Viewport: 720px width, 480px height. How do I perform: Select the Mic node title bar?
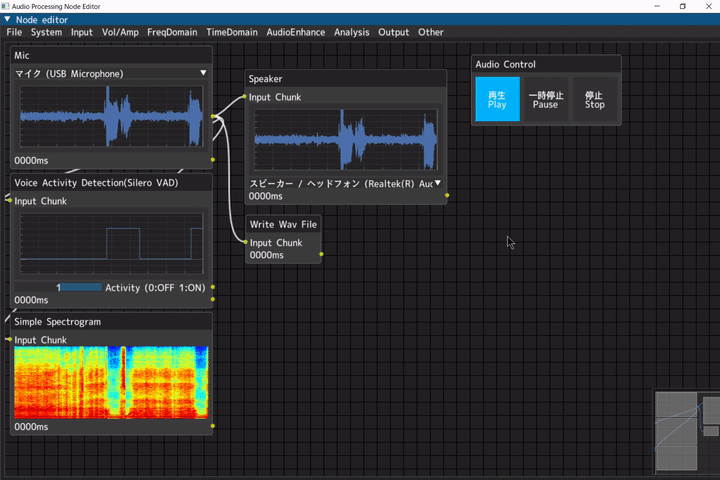(111, 55)
